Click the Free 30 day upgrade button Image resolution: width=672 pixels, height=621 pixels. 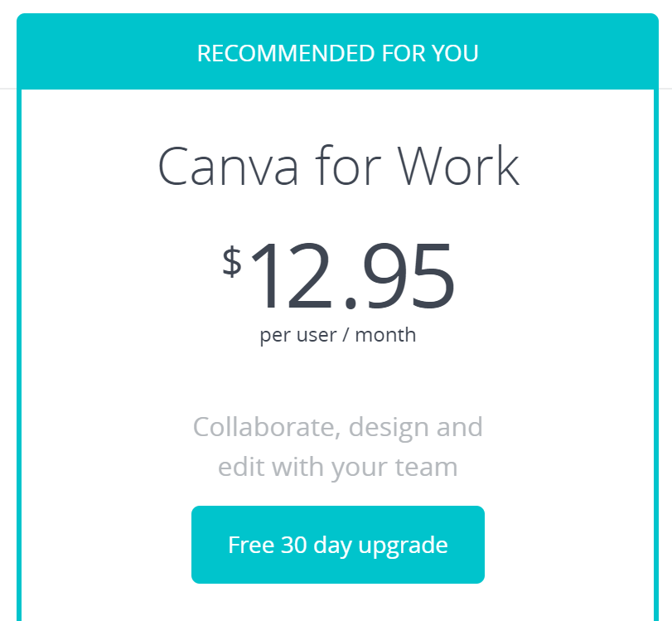pyautogui.click(x=338, y=544)
